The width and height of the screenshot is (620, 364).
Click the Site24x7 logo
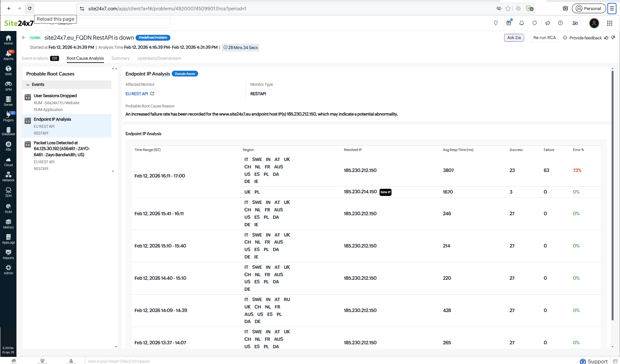19,23
